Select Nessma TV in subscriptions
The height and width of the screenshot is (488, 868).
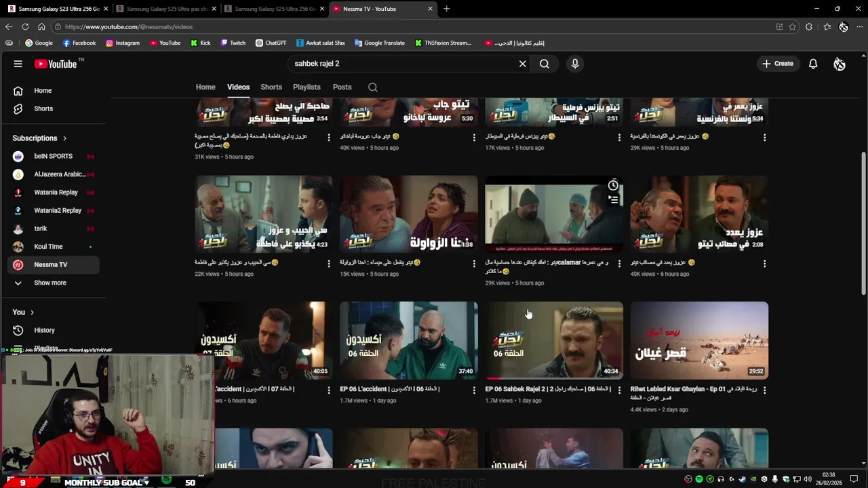(54, 264)
